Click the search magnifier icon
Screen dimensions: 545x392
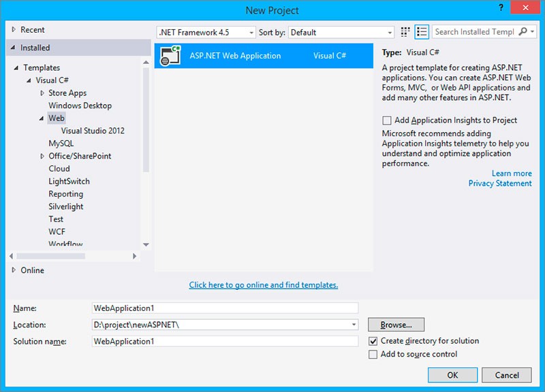tap(523, 31)
